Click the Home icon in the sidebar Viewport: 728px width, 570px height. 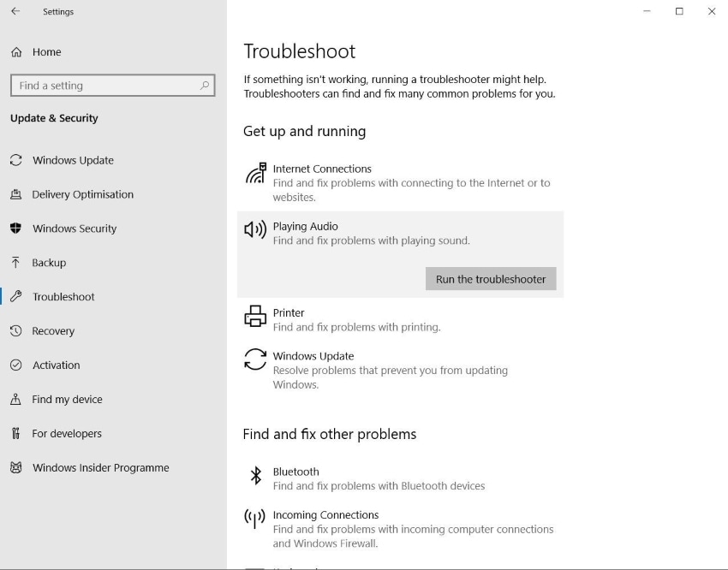click(x=16, y=52)
